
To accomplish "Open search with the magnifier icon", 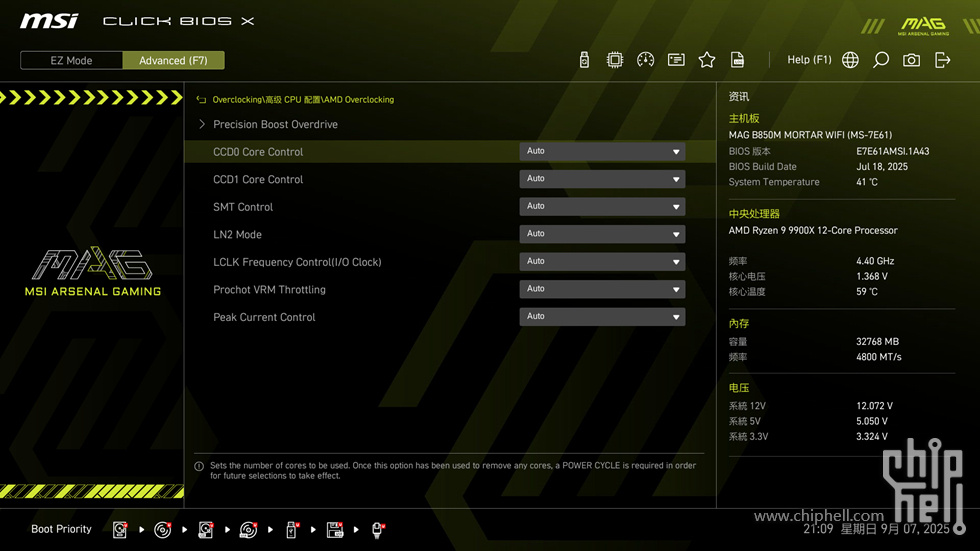I will tap(881, 60).
